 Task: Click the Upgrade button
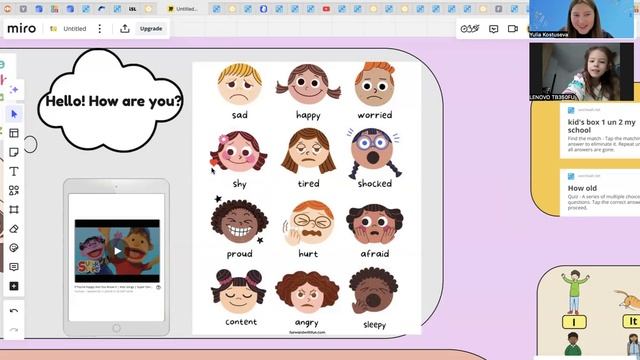[x=151, y=29]
